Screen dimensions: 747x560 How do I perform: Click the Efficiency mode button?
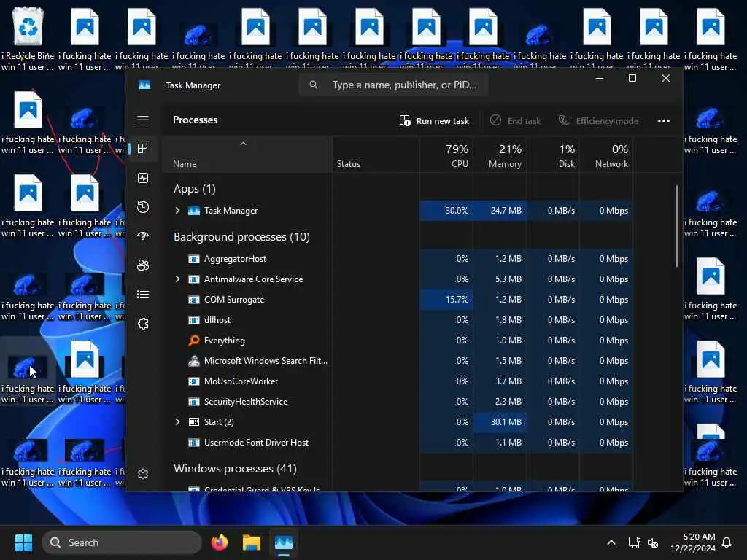(599, 120)
